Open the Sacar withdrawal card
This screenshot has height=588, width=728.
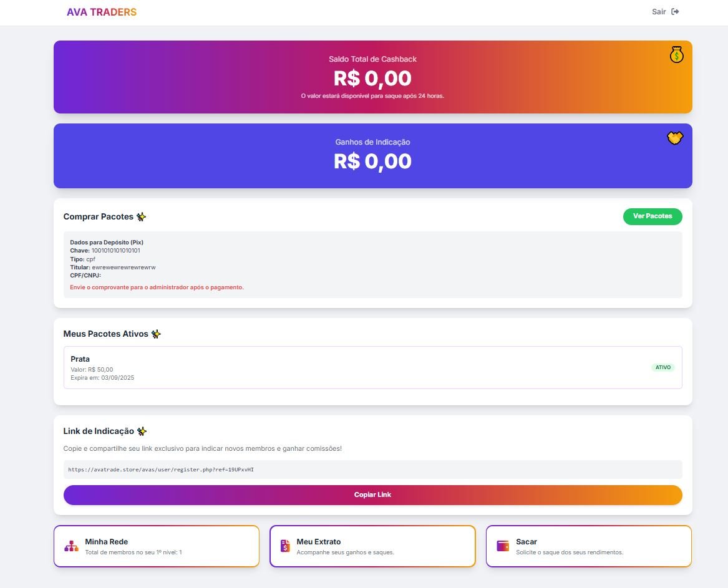click(x=588, y=546)
